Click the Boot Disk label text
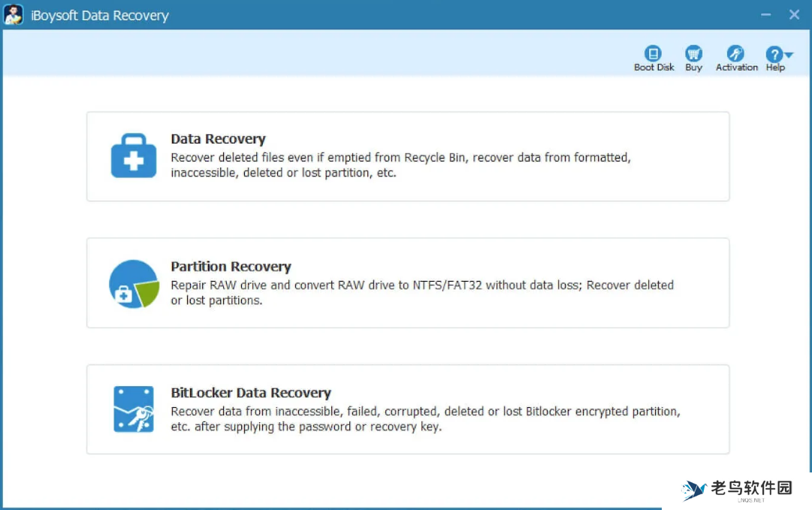812x510 pixels. point(654,68)
